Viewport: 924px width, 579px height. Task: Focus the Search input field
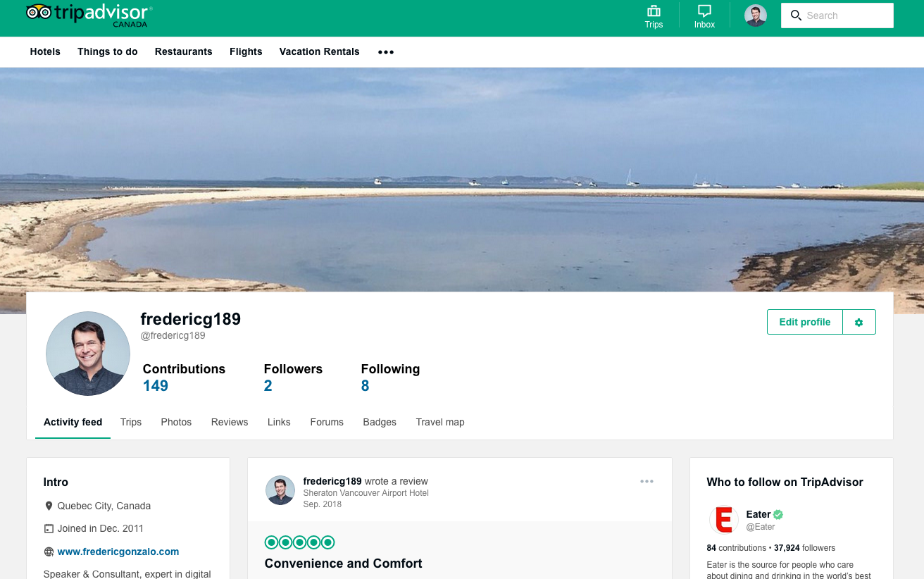pyautogui.click(x=837, y=15)
